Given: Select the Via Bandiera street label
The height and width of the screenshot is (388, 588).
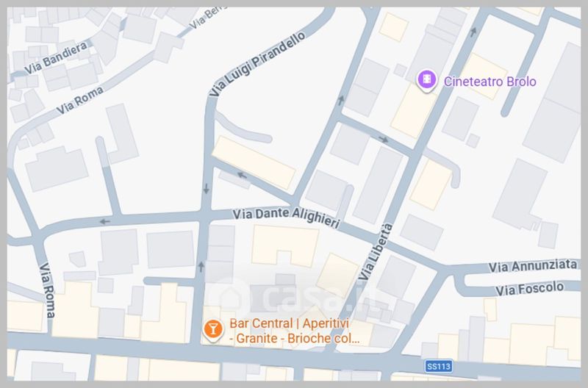Looking at the screenshot, I should pos(56,58).
